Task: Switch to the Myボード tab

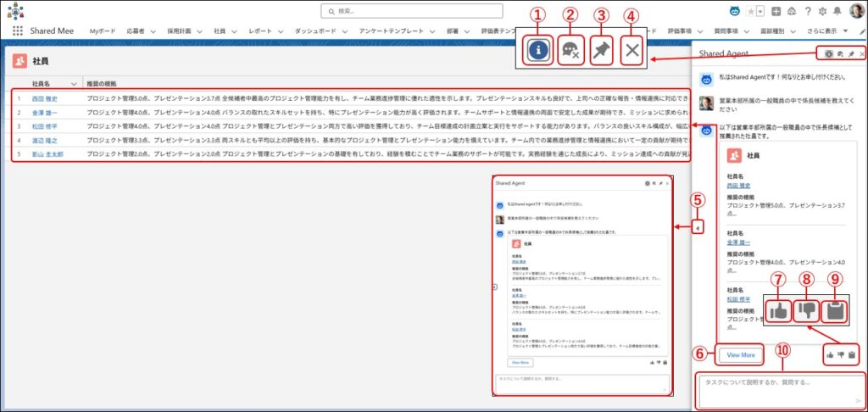Action: click(102, 31)
